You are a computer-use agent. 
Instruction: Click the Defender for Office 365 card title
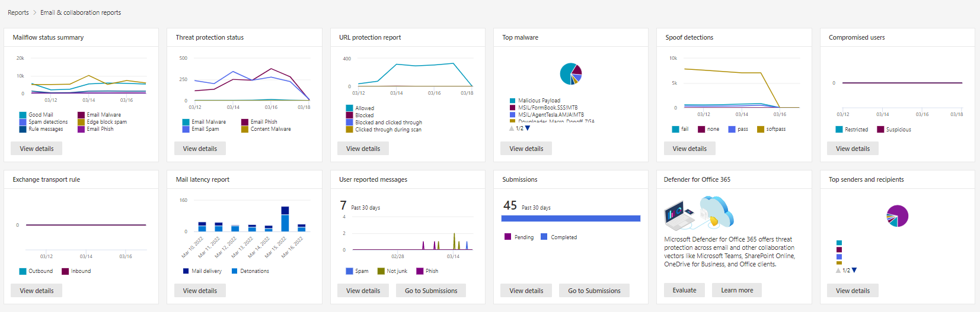coord(697,179)
